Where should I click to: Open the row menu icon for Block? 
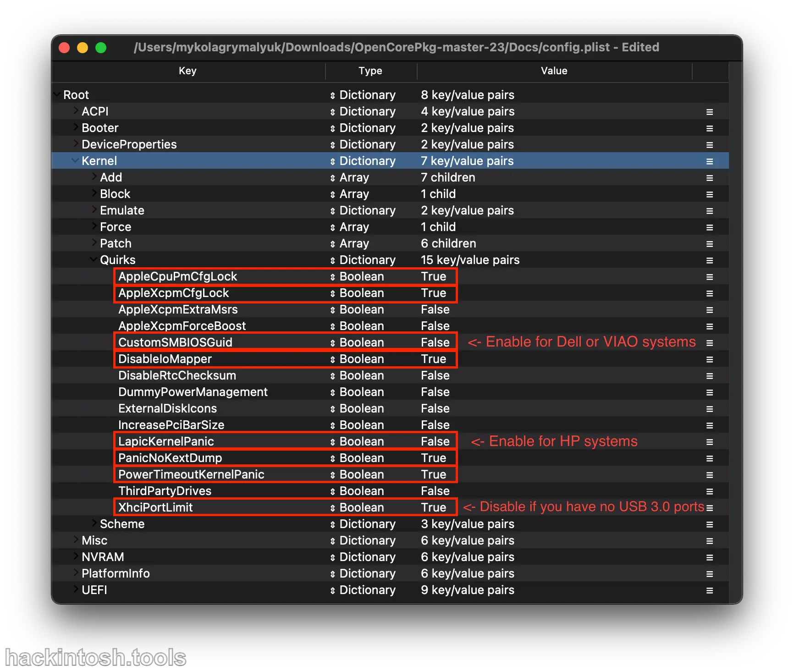click(x=710, y=194)
